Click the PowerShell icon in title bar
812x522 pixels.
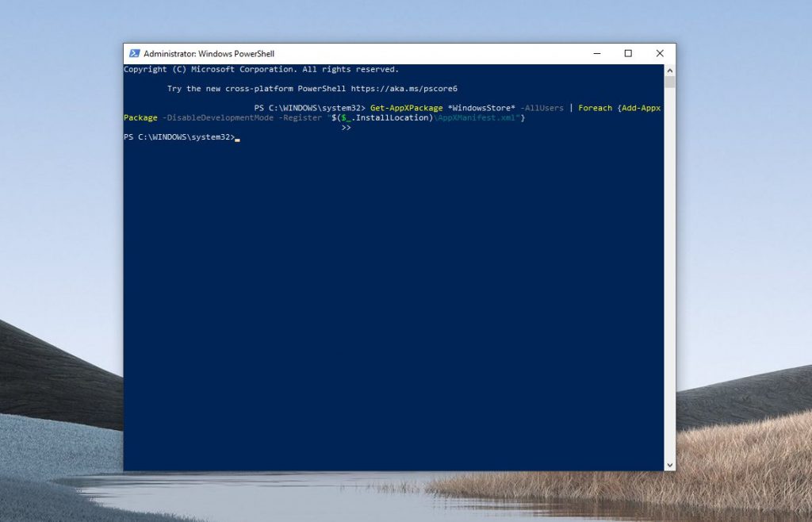(135, 53)
